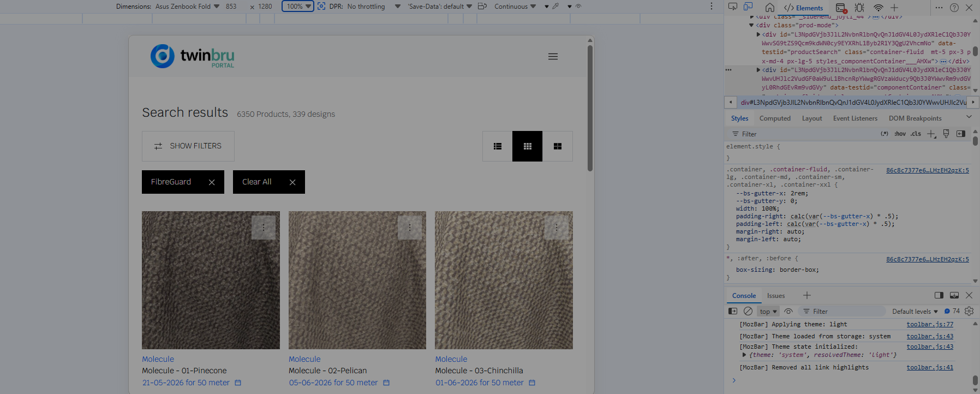Open stylesheet link beside :after :before rule
Screen dimensions: 980x394
pos(928,259)
